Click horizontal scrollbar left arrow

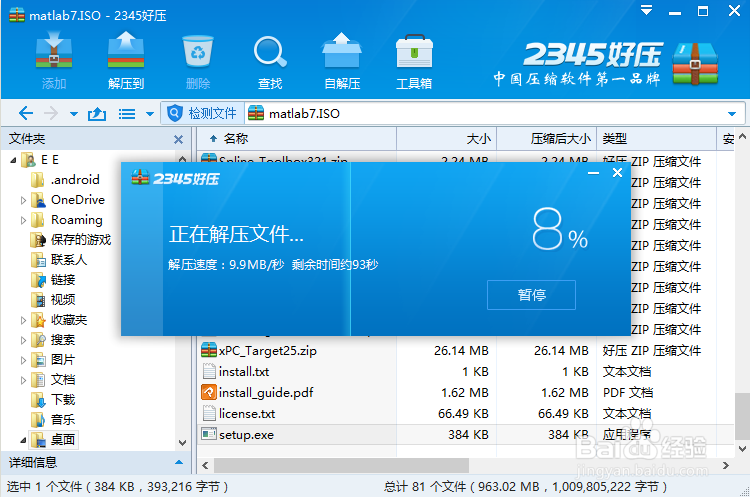coord(205,465)
